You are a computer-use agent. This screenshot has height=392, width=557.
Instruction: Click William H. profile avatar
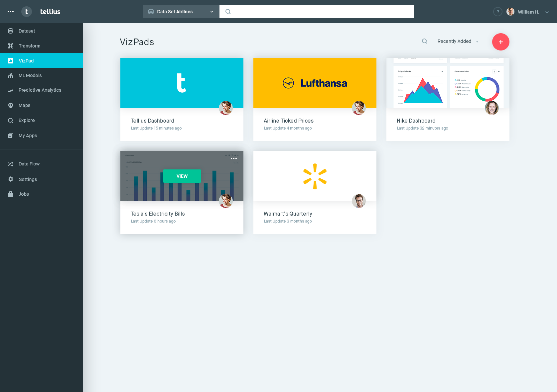pyautogui.click(x=510, y=12)
